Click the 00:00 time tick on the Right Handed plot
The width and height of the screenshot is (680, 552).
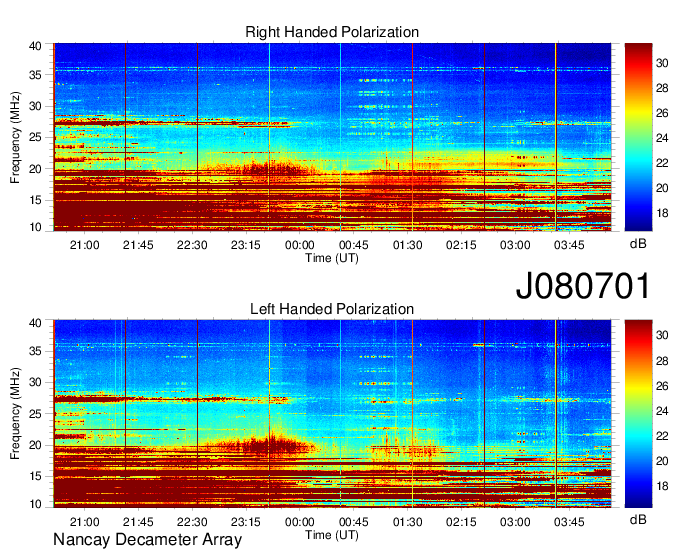point(300,245)
